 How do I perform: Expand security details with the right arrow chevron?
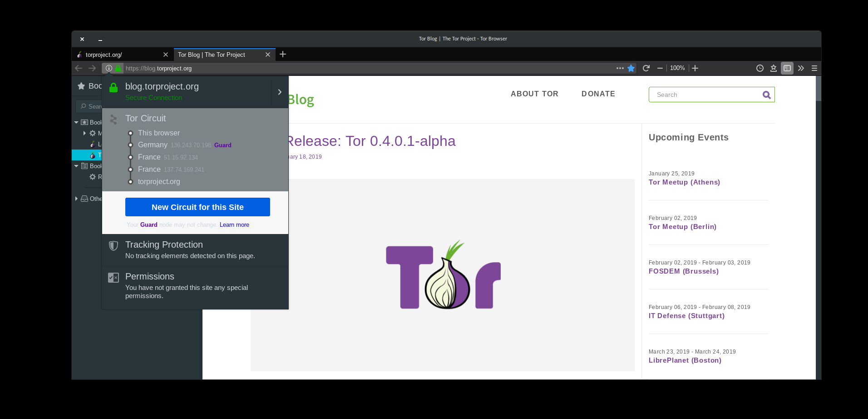pyautogui.click(x=280, y=92)
